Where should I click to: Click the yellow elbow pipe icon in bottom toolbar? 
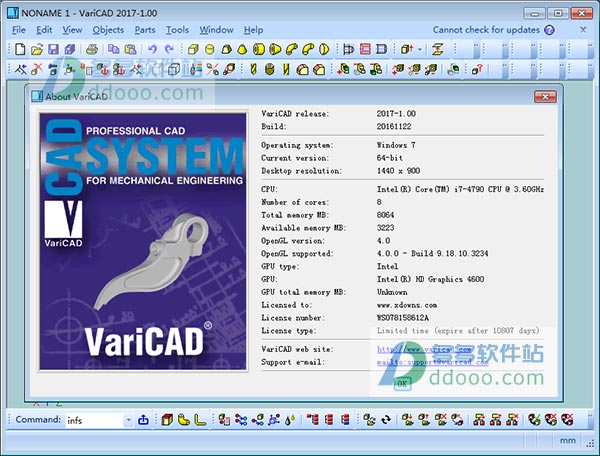point(184,420)
